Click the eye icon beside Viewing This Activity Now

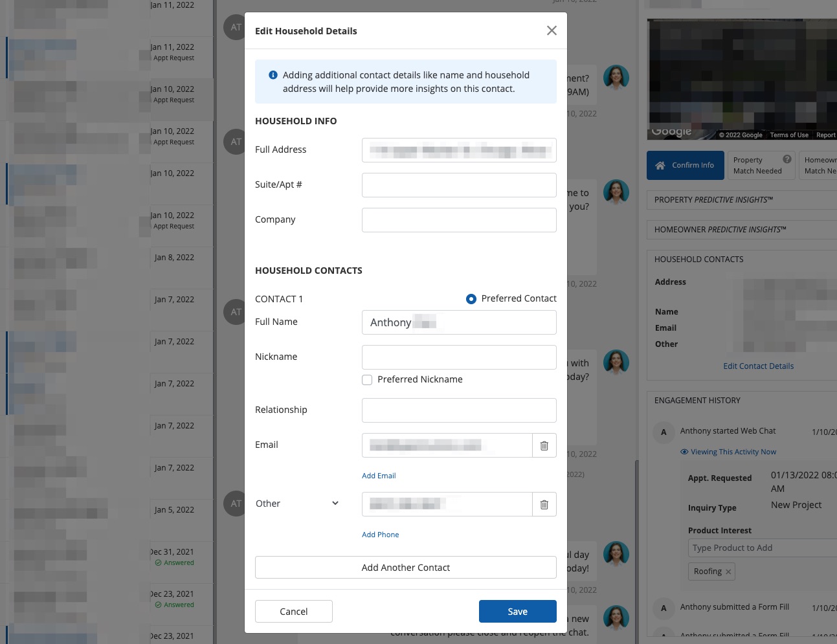[684, 452]
